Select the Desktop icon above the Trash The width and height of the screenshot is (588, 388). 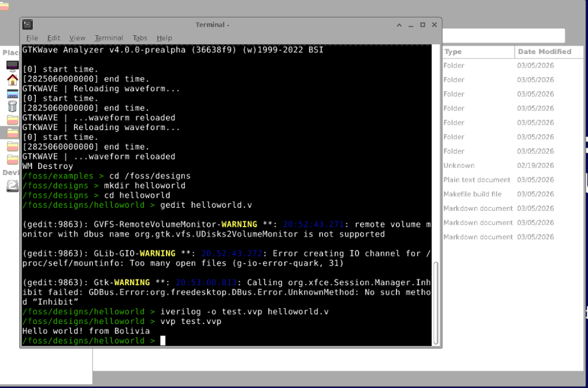click(13, 94)
